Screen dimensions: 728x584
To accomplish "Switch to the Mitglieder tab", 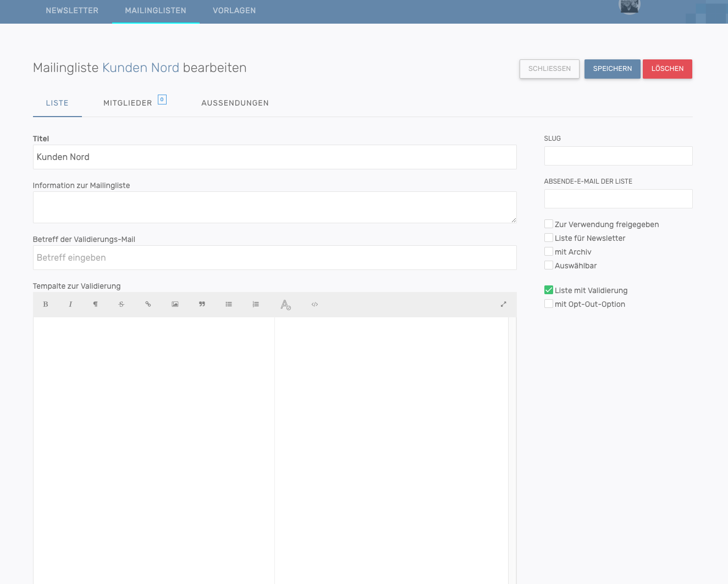I will [128, 103].
